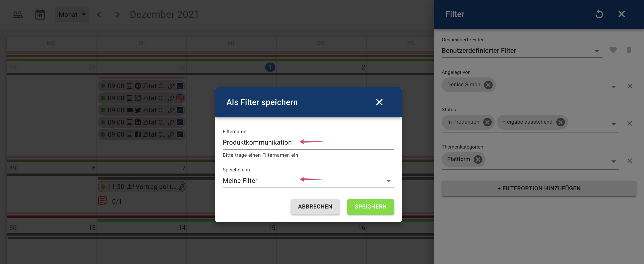Select day 2 in calendar

pyautogui.click(x=363, y=67)
